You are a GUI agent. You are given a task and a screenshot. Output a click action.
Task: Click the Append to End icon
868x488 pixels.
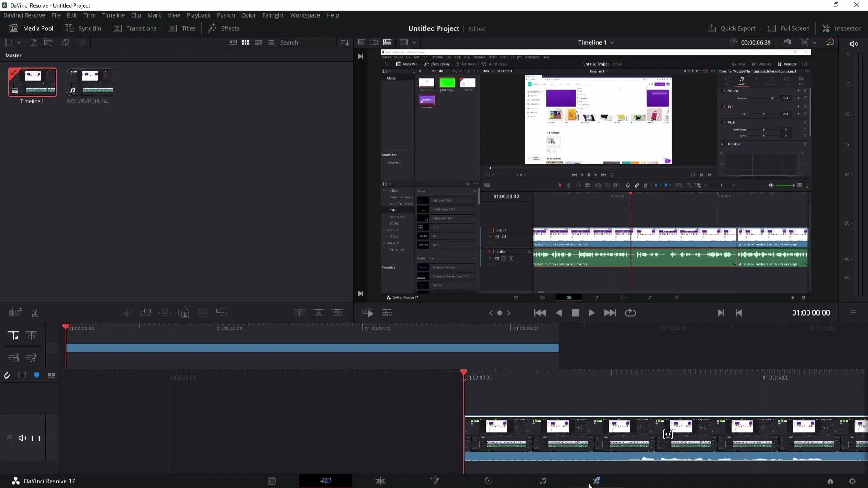(146, 313)
